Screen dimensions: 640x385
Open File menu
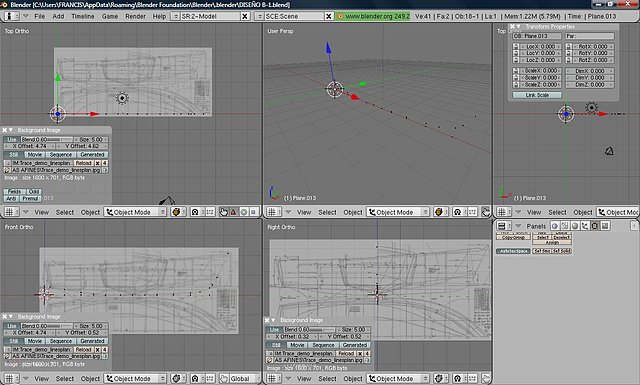40,16
